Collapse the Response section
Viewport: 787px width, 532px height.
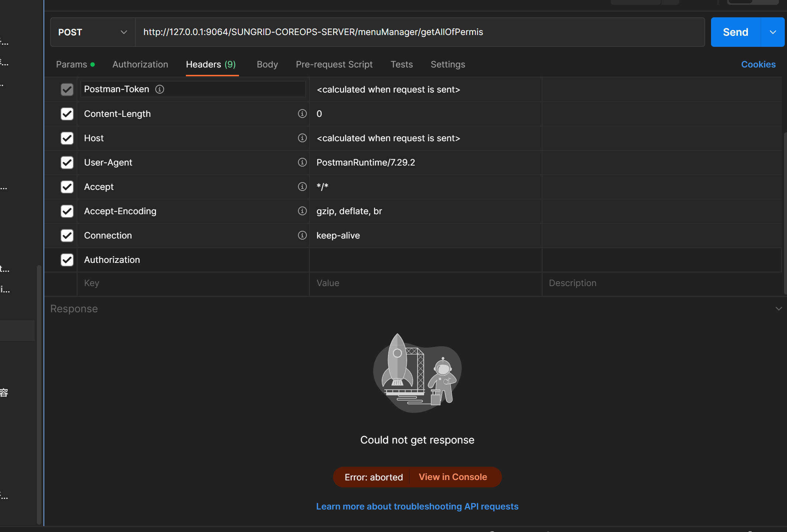pos(778,309)
